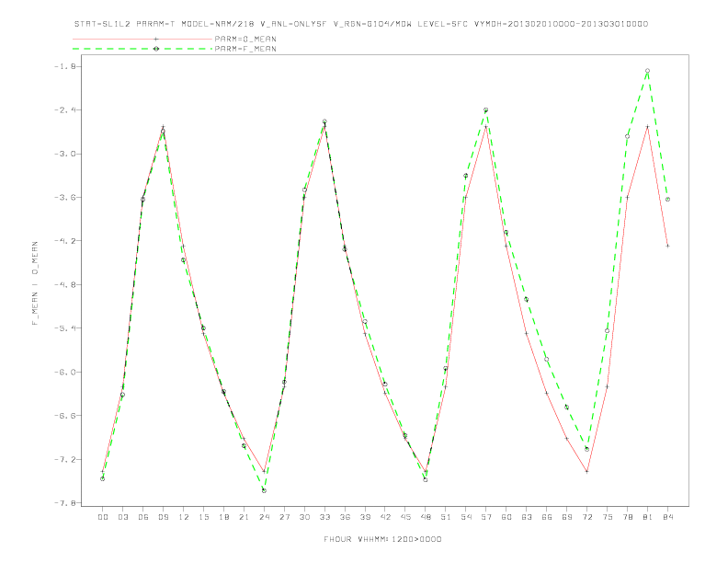Click the red solid legend line sample

coord(142,39)
